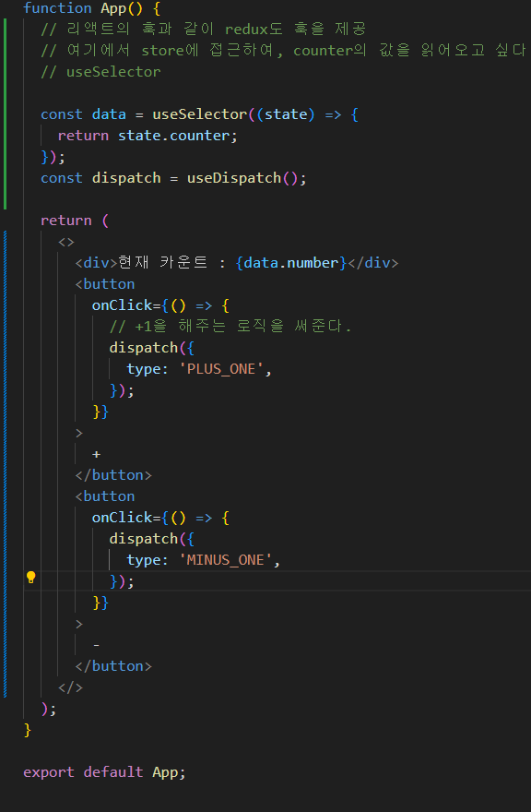Click the useSelector function call
This screenshot has height=812, width=531.
point(200,114)
